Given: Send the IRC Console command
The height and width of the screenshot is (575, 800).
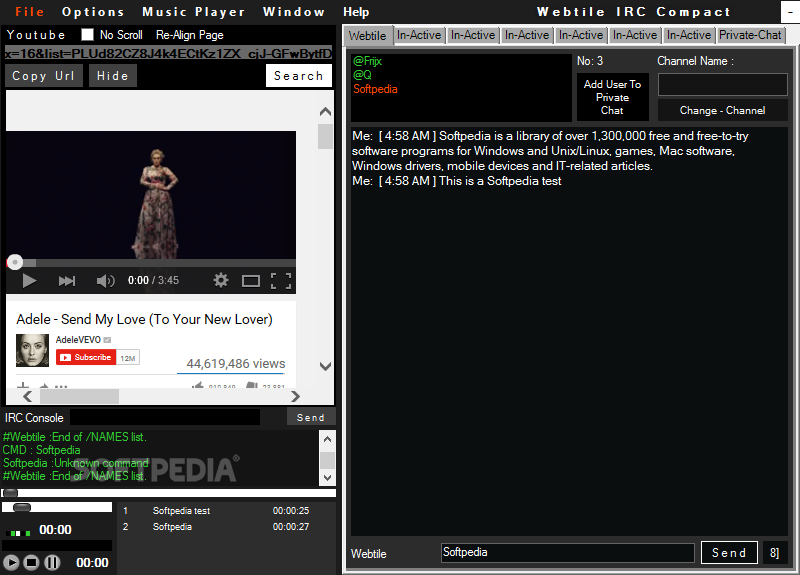Looking at the screenshot, I should pos(311,417).
